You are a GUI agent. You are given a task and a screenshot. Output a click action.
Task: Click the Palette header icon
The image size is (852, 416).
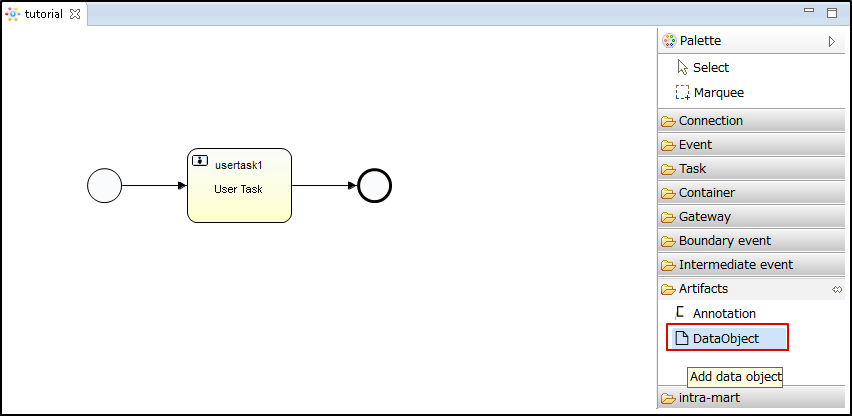point(669,40)
